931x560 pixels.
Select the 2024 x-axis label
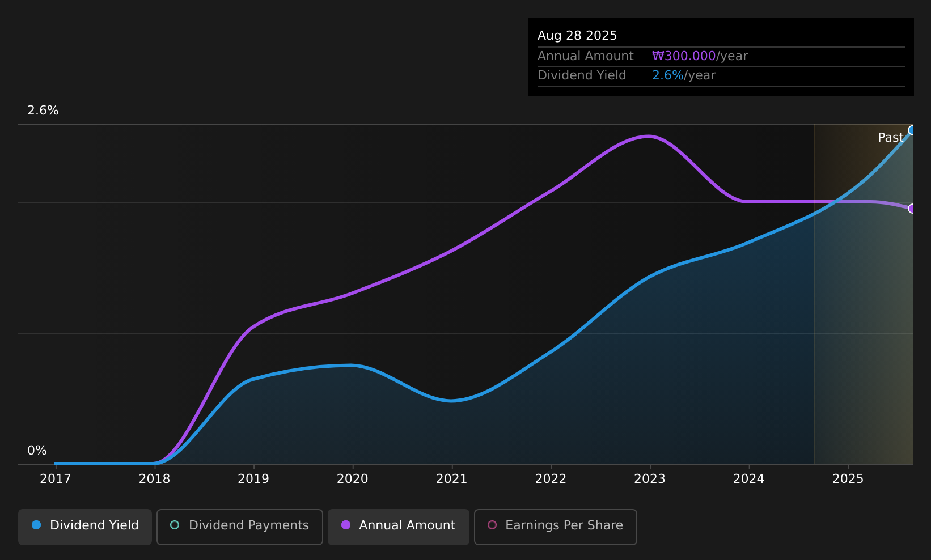click(749, 479)
